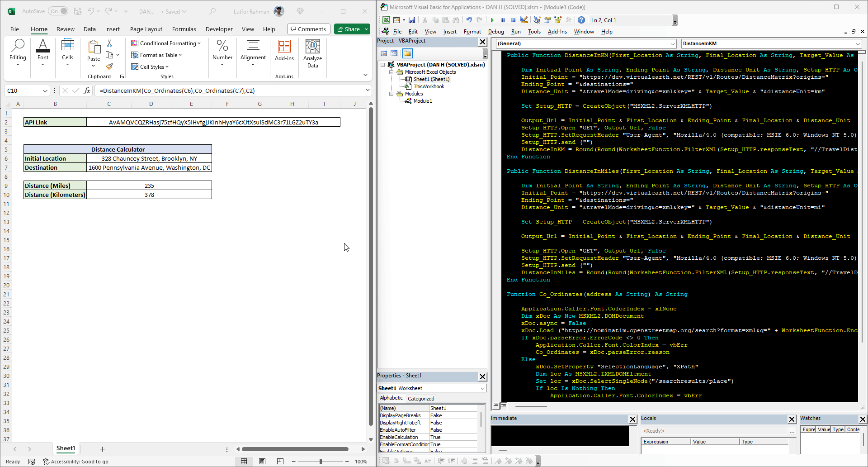Run the macro with the Run Sub button
The image size is (868, 467).
coord(492,20)
